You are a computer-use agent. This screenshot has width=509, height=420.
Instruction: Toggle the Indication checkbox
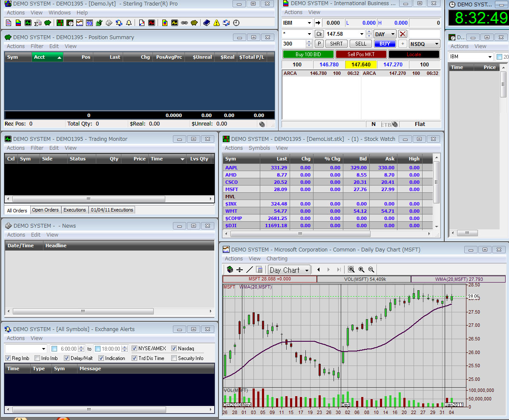click(101, 358)
